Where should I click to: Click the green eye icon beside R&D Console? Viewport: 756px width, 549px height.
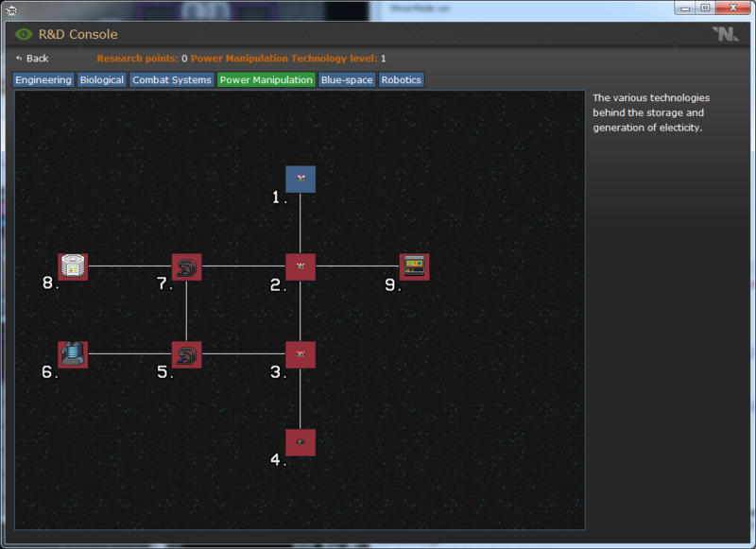coord(24,34)
